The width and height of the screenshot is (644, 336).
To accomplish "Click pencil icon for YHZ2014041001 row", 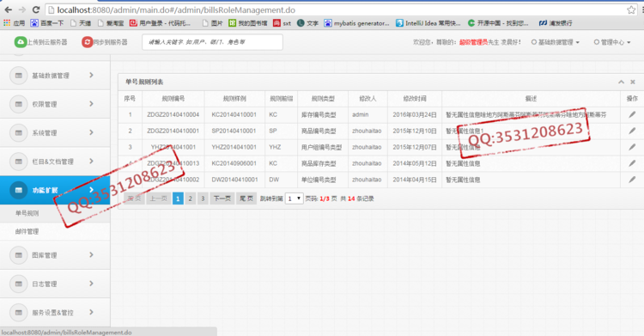I will [x=632, y=147].
